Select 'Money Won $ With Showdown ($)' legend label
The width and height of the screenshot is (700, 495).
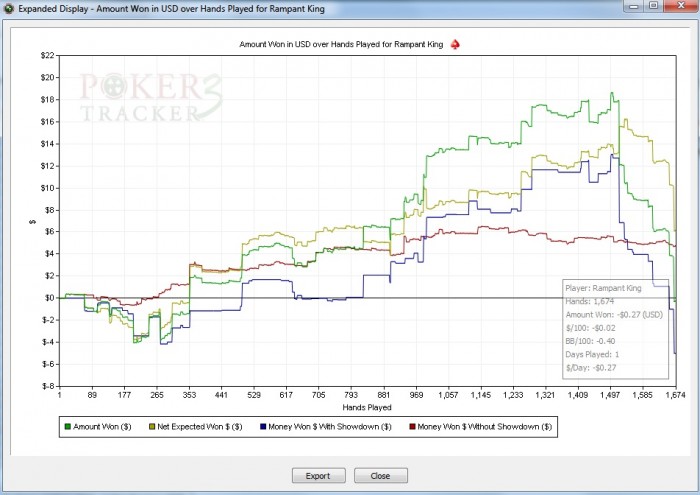point(329,427)
